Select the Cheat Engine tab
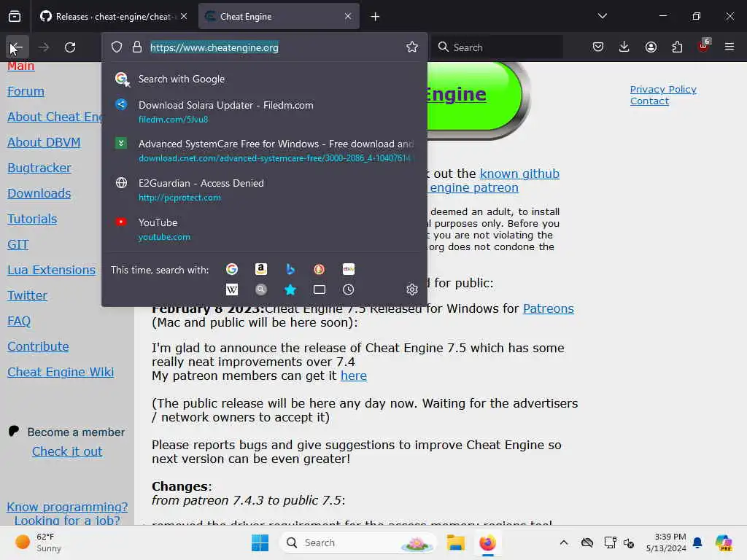This screenshot has width=747, height=560. 279,17
